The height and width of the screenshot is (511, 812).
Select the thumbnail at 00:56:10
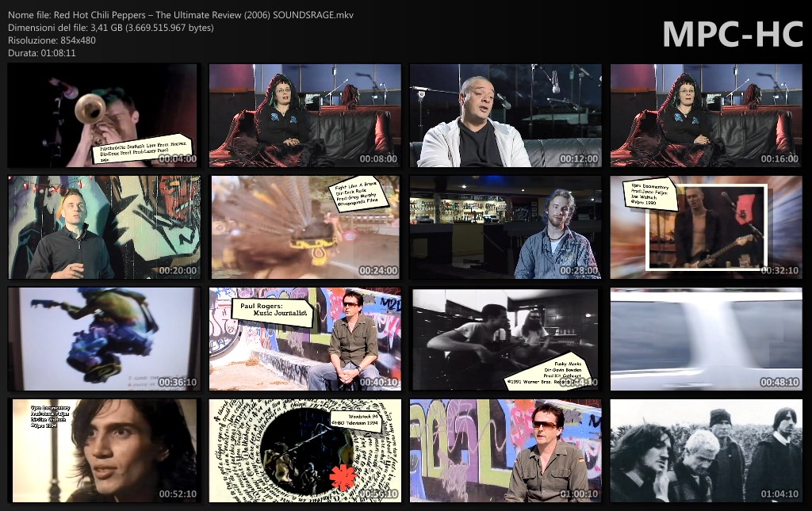click(304, 451)
